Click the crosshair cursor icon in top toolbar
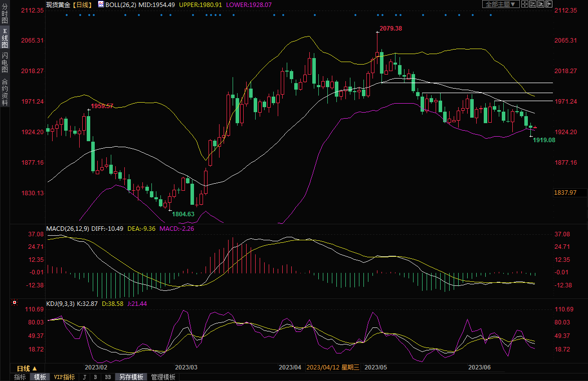588x381 pixels. tap(524, 4)
